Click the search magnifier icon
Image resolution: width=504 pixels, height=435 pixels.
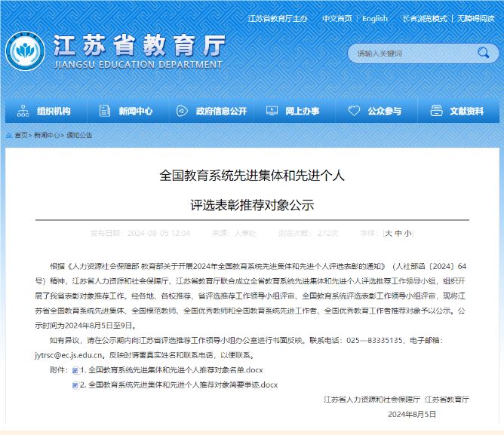pos(483,53)
